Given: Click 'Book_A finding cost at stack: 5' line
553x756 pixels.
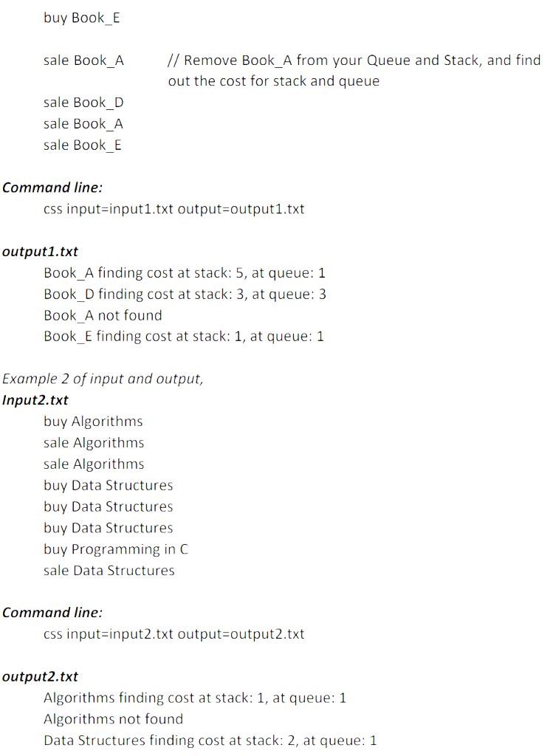Looking at the screenshot, I should [185, 273].
